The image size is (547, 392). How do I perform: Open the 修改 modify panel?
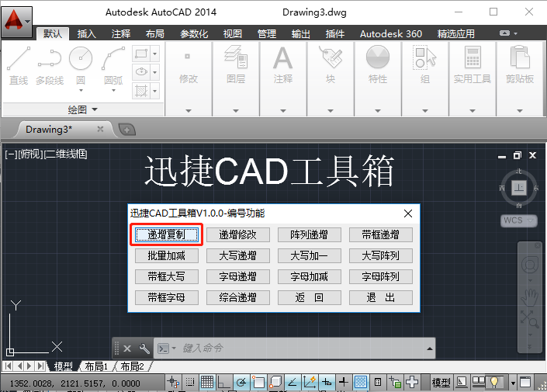[189, 64]
